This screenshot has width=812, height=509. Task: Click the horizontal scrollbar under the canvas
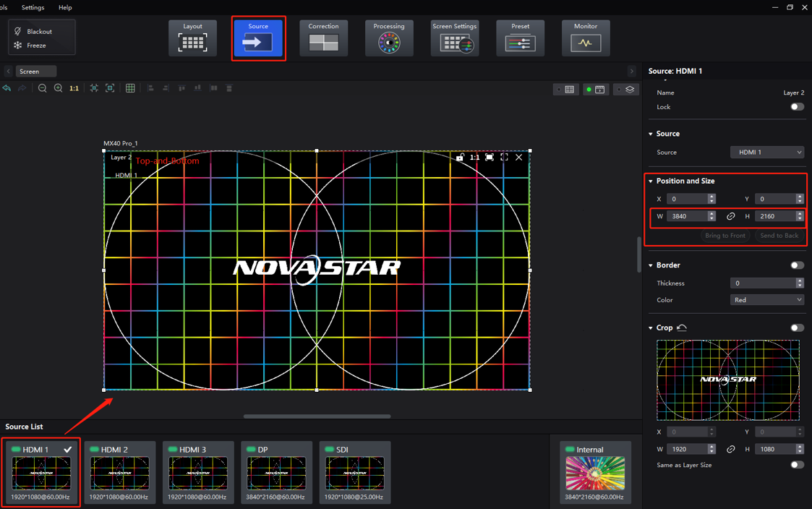click(317, 416)
